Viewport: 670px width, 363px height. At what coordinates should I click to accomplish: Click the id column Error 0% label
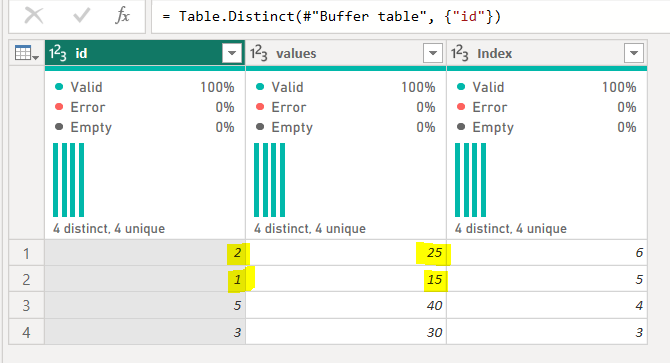pos(144,107)
